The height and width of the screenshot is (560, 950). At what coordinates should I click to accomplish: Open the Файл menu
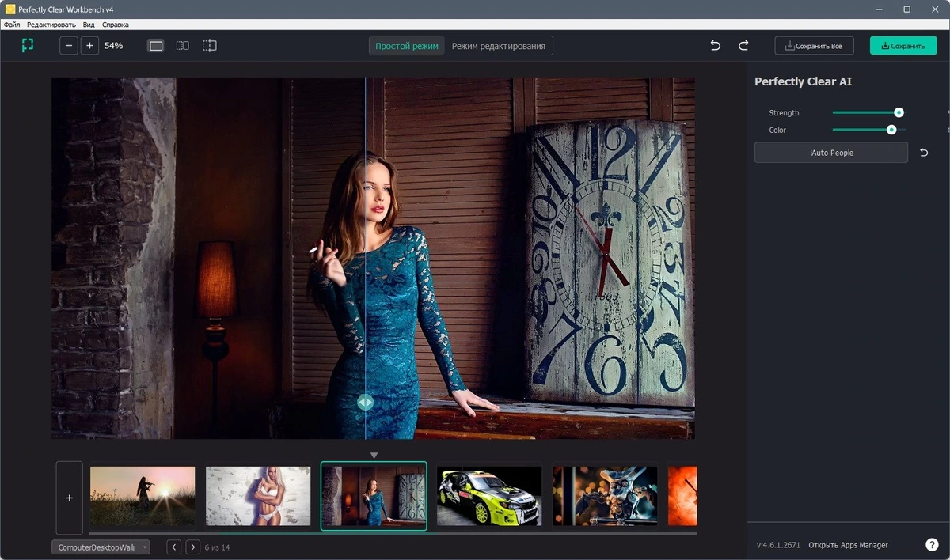(12, 25)
